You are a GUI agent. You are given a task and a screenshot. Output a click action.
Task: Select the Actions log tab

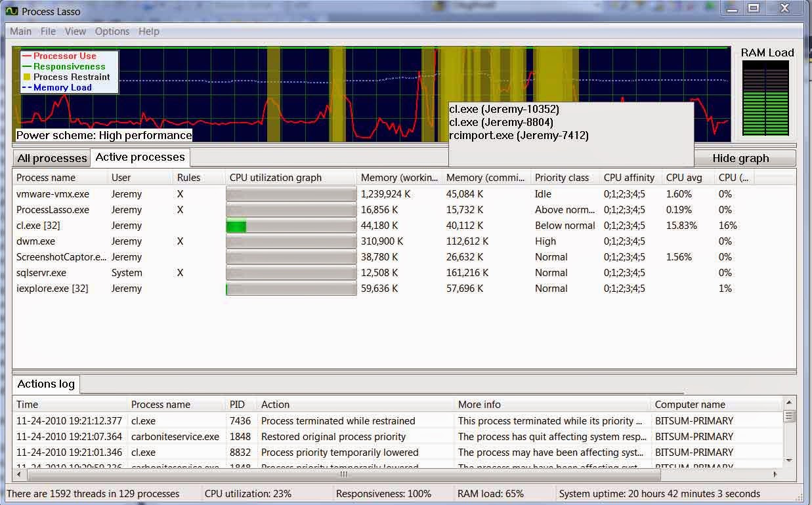click(46, 384)
